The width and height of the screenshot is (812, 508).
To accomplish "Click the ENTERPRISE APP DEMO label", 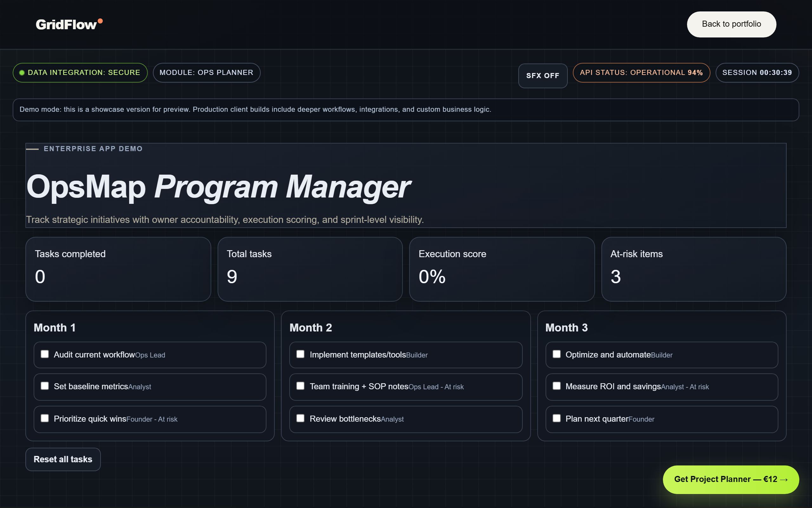I will tap(93, 149).
